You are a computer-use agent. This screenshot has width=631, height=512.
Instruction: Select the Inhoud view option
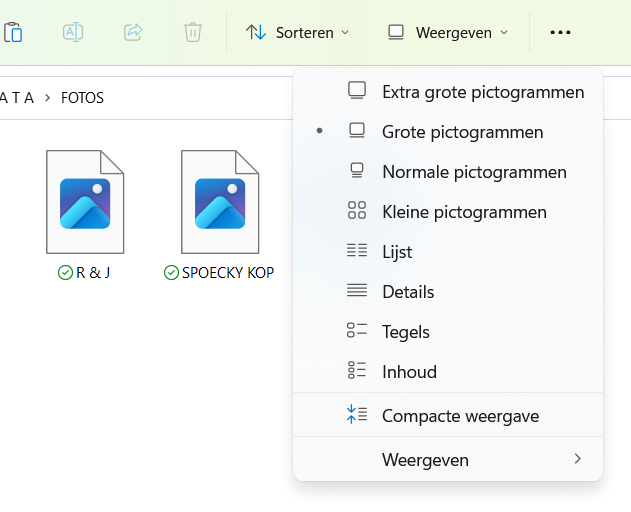tap(409, 372)
